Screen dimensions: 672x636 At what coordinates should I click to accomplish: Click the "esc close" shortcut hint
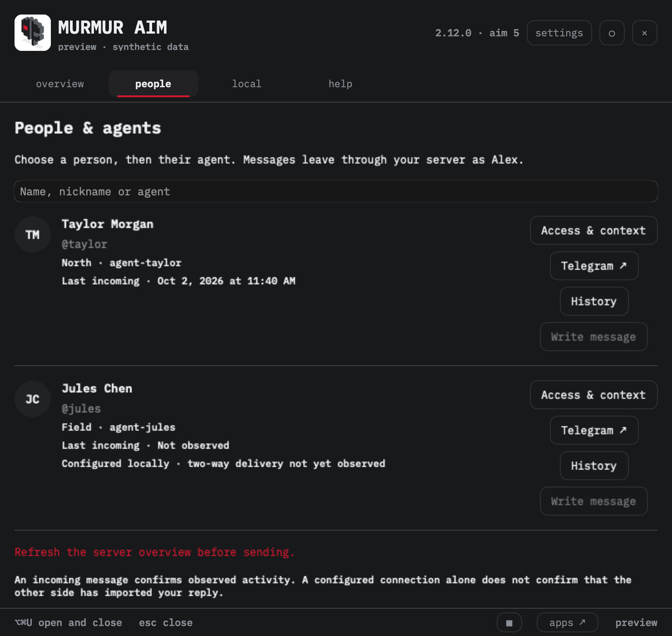[166, 622]
